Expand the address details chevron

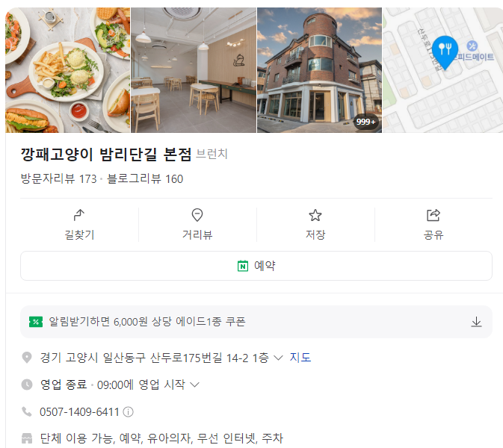coord(278,358)
